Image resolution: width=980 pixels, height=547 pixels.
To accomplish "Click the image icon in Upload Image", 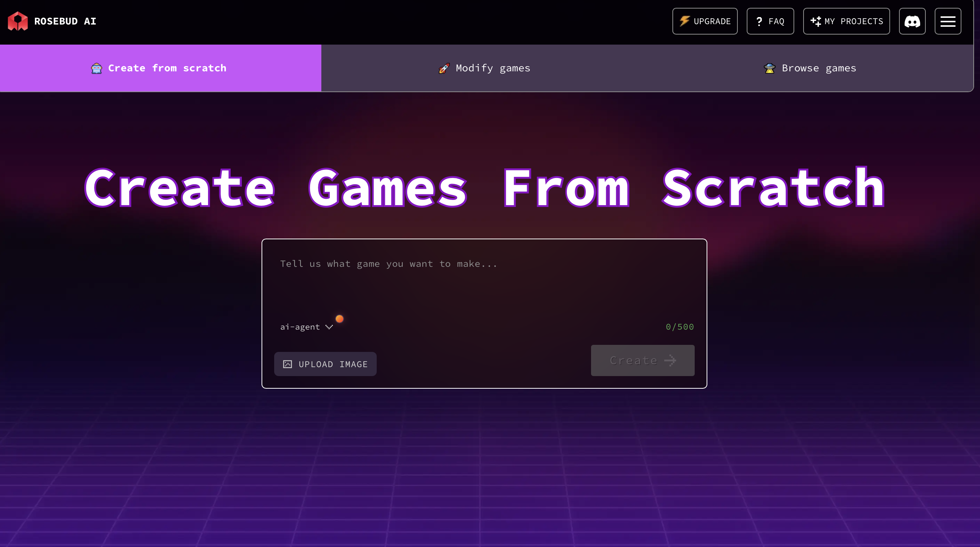I will coord(288,364).
